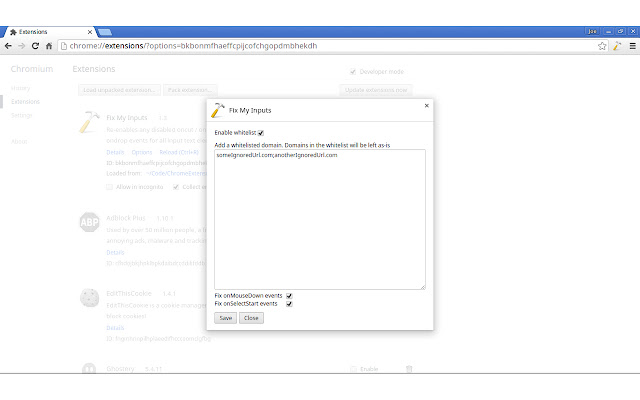The width and height of the screenshot is (640, 400).
Task: Click Details link under EditThisCookie
Action: tap(115, 328)
